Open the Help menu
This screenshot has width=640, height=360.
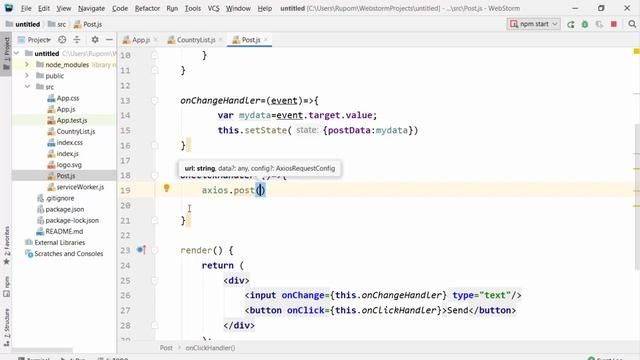264,8
